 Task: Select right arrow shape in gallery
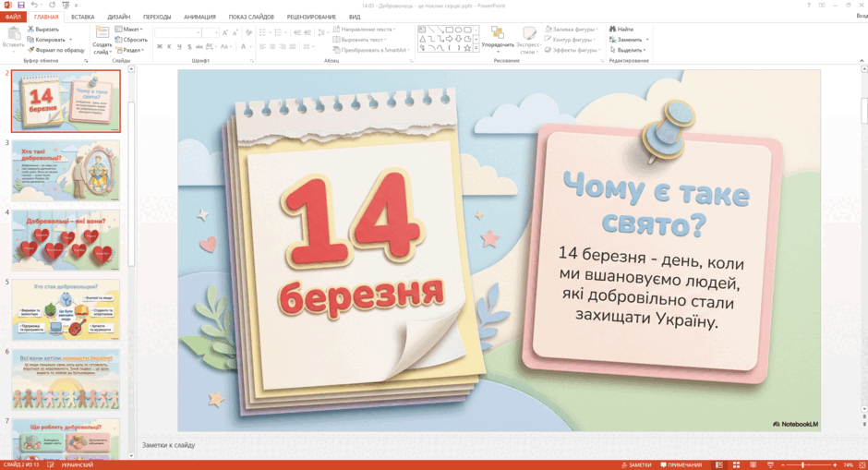tap(449, 39)
